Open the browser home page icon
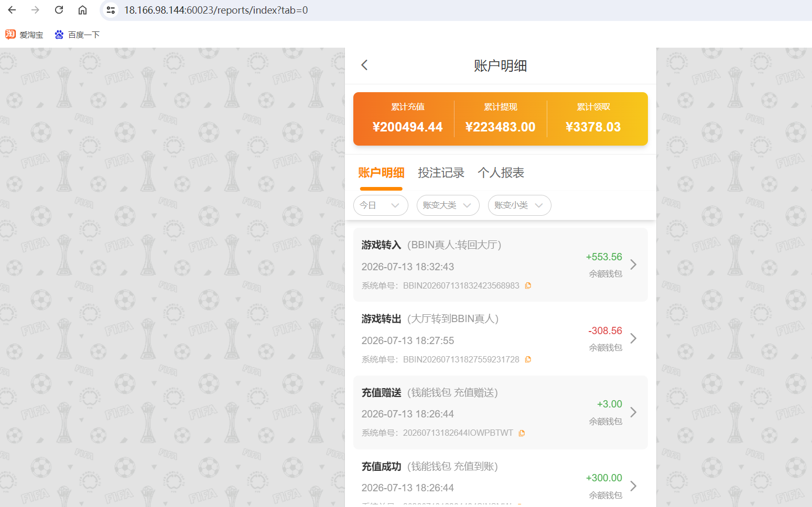 pyautogui.click(x=83, y=10)
